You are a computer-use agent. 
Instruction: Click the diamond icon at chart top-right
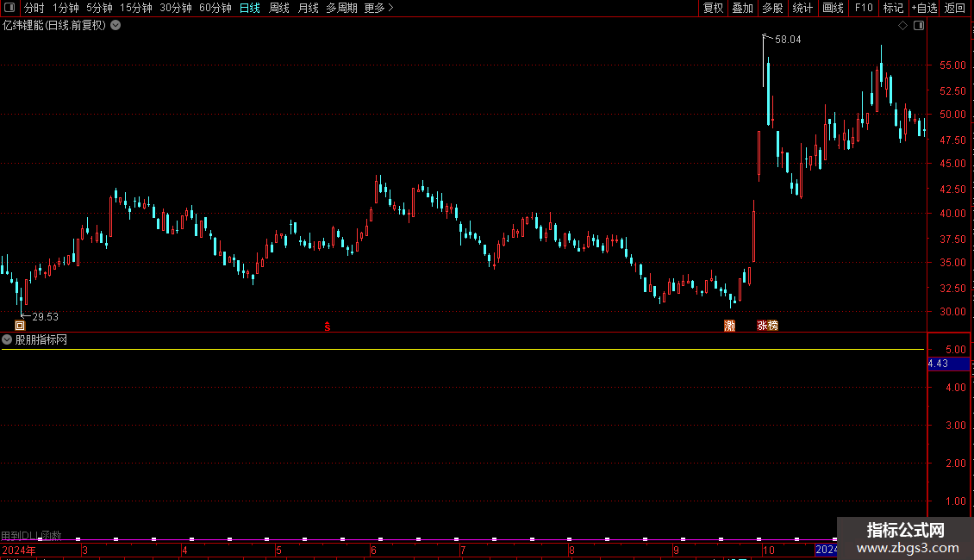click(903, 26)
